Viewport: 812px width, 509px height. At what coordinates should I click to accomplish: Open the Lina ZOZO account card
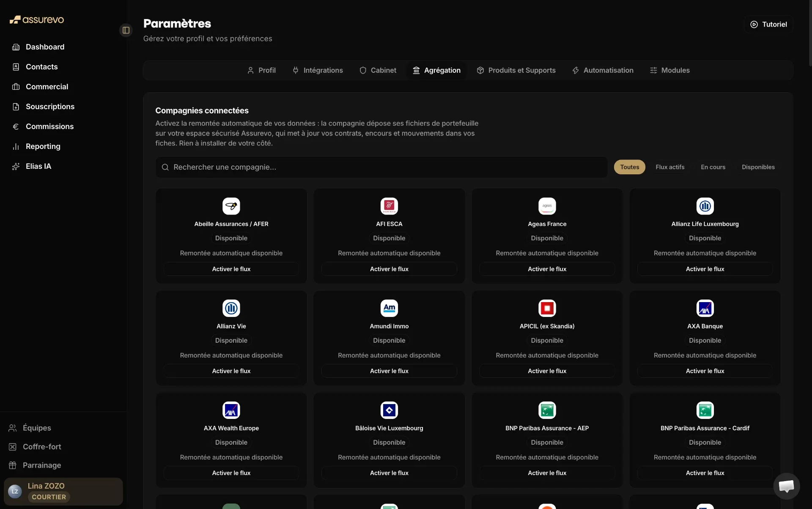[63, 492]
